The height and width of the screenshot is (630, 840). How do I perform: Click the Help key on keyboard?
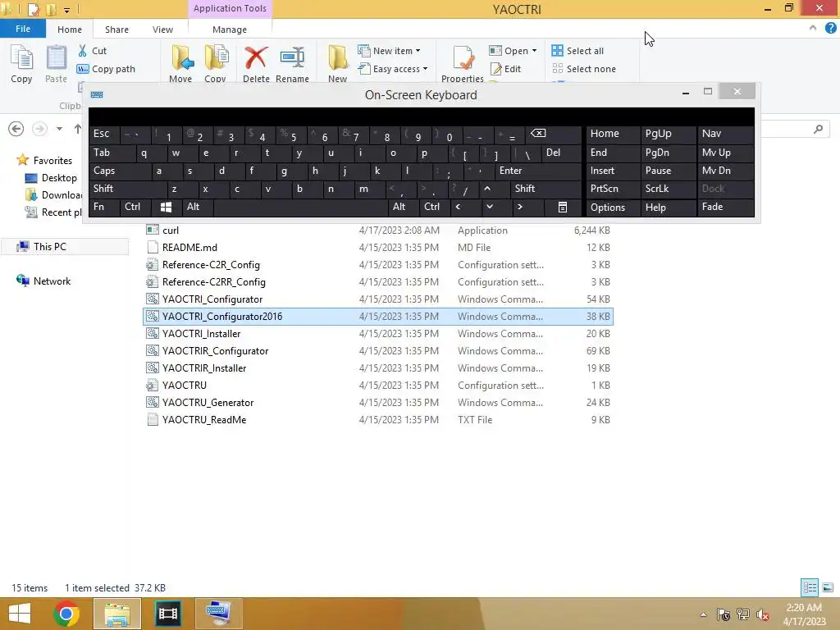point(668,208)
